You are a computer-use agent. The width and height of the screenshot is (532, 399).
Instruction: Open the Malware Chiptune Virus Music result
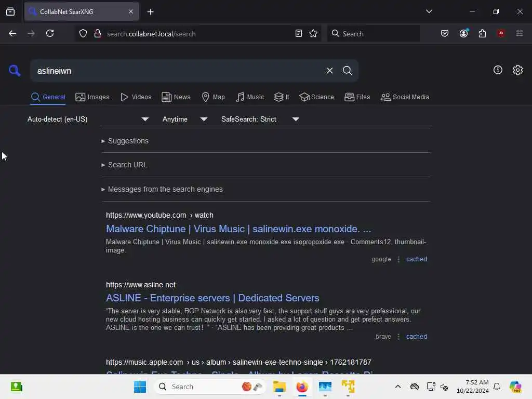238,229
